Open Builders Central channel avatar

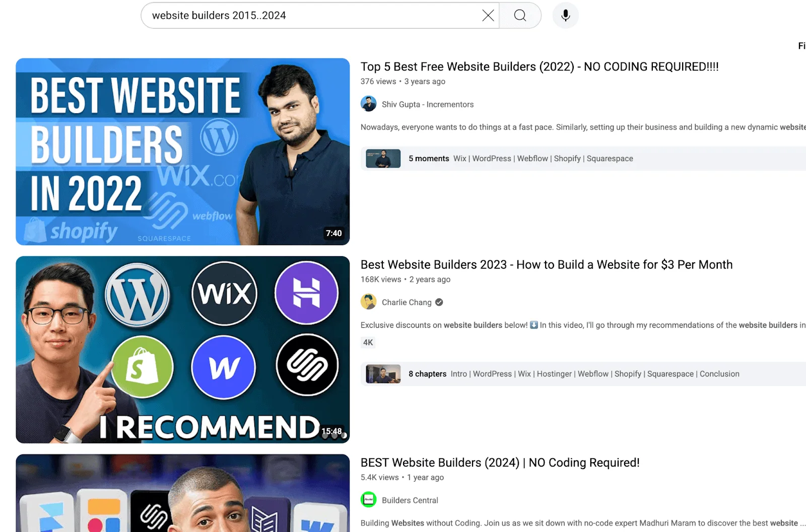point(369,500)
